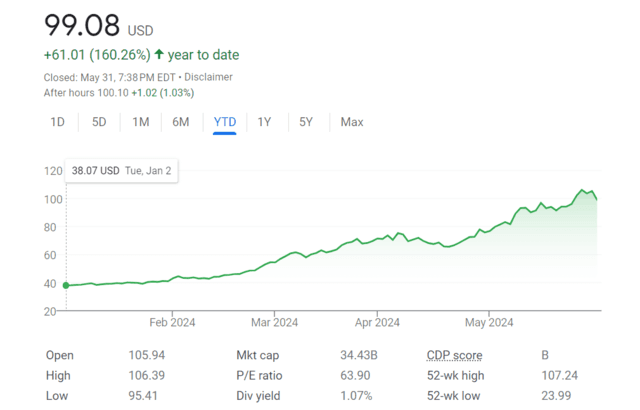The width and height of the screenshot is (640, 410).
Task: Click the chart peak near late May
Action: [583, 189]
